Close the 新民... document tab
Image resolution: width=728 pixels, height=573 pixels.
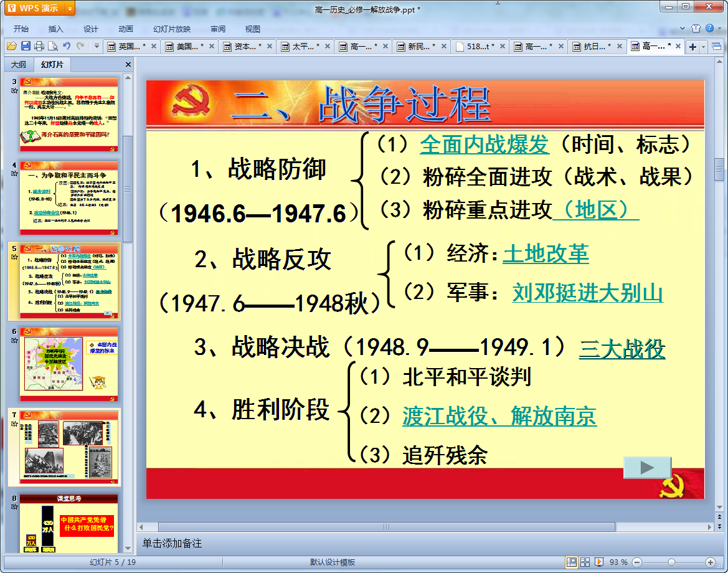(444, 47)
